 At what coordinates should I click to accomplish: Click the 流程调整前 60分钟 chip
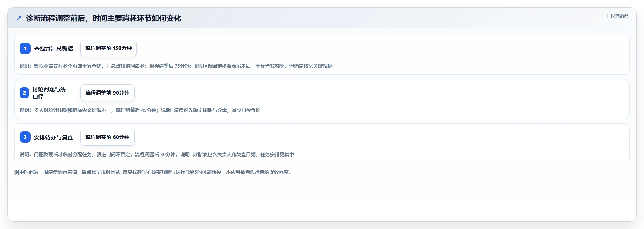click(x=107, y=137)
